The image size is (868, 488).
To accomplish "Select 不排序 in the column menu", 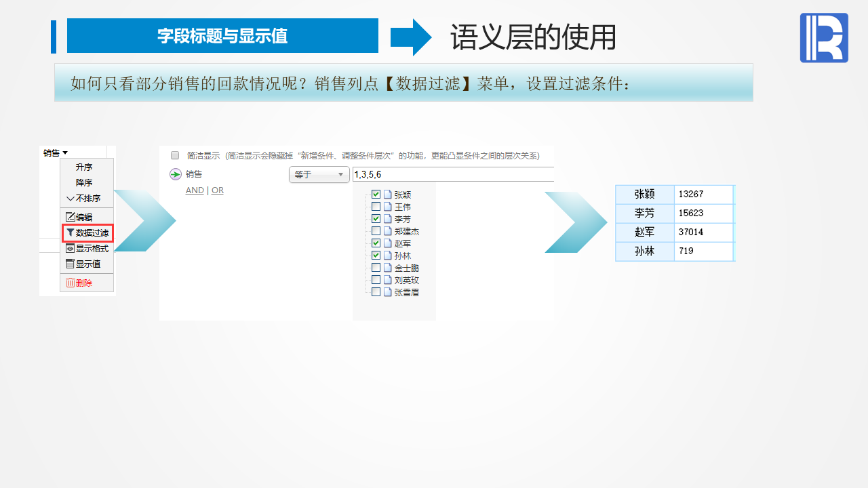I will 88,199.
